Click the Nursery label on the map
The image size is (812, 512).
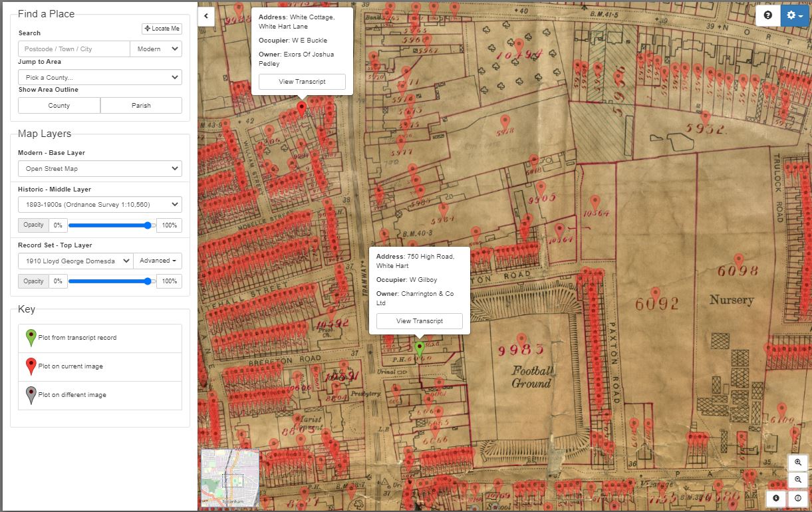click(x=732, y=300)
